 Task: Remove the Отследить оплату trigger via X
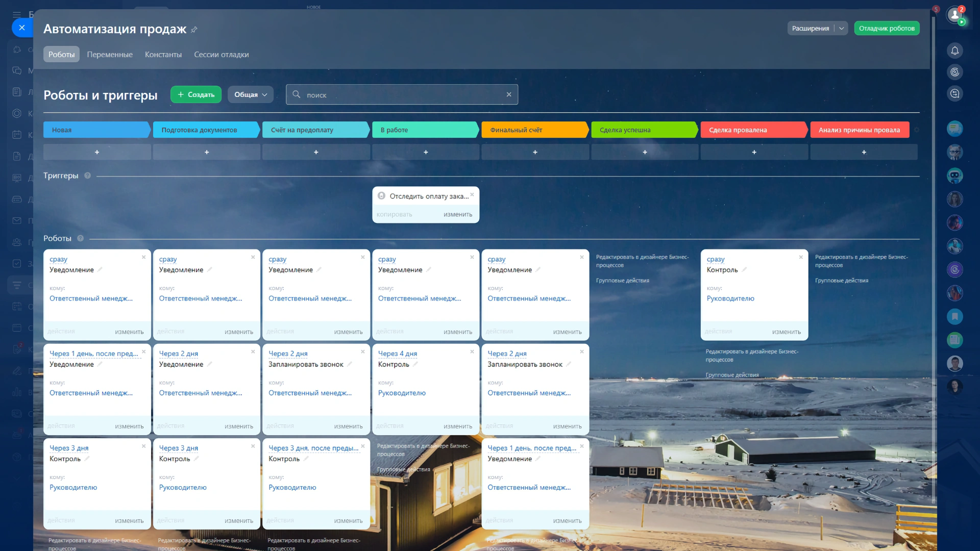click(x=472, y=194)
